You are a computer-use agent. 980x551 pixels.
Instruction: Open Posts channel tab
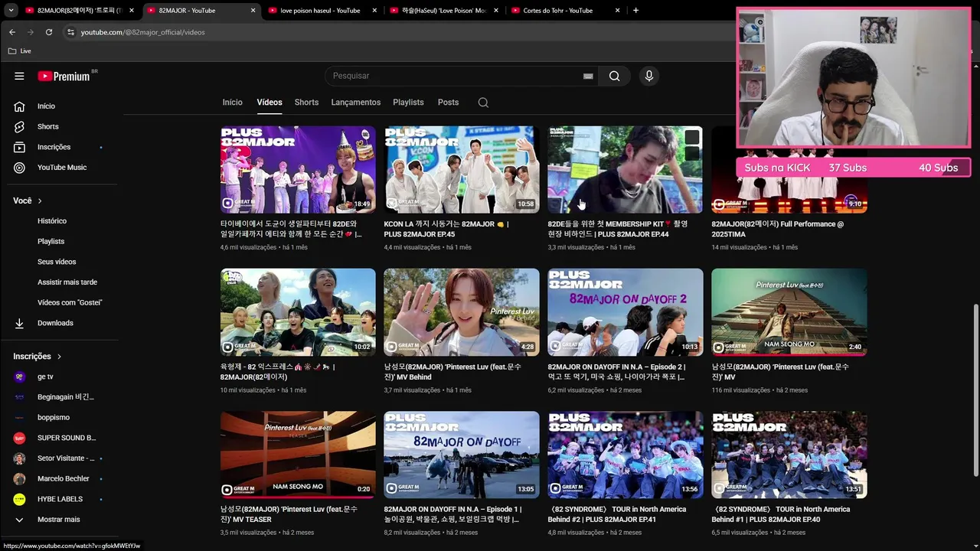tap(448, 103)
